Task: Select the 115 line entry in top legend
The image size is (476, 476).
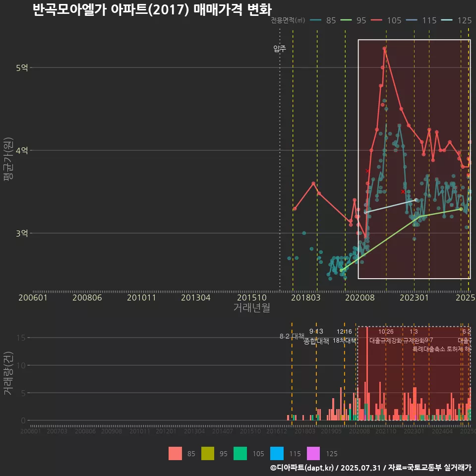Action: coord(421,20)
